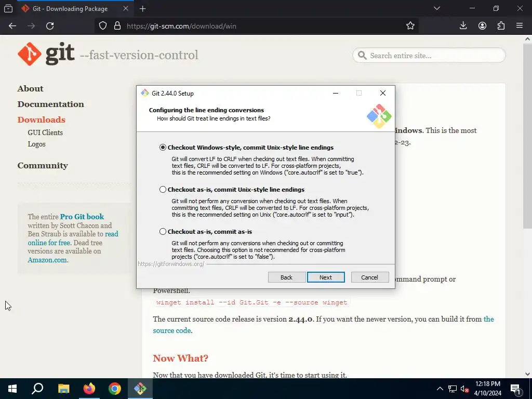Select Checkout Windows-style, commit Unix-style radio
532x399 pixels.
[x=163, y=147]
